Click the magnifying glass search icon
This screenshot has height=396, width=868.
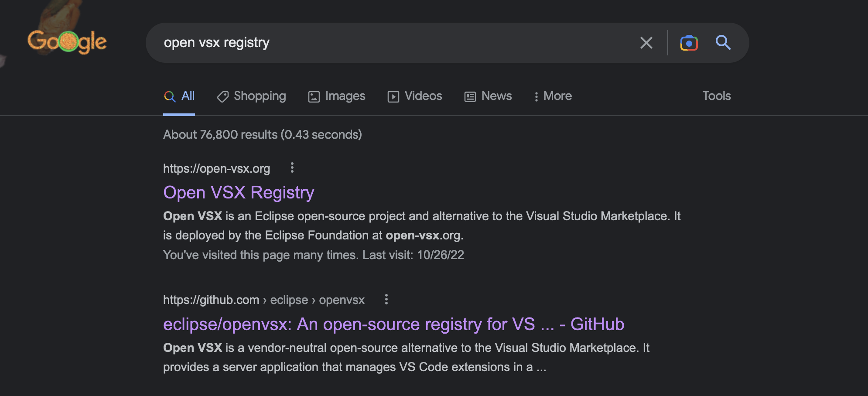(x=724, y=42)
